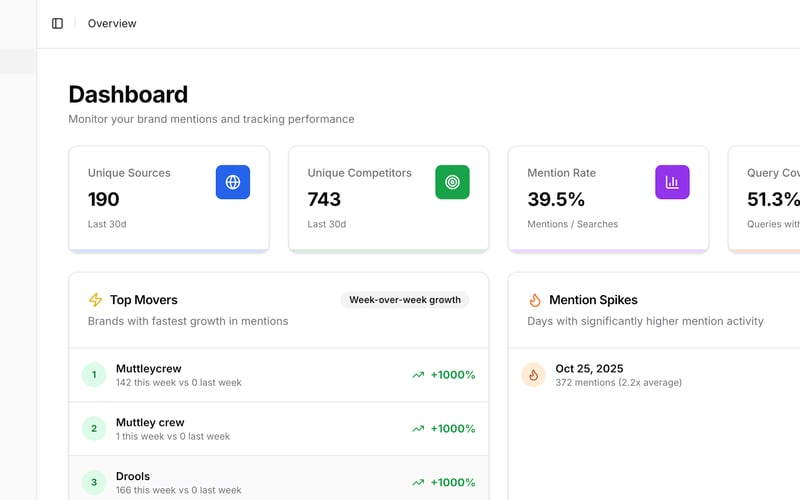Click '166 this week vs 0 last week'

(x=179, y=490)
